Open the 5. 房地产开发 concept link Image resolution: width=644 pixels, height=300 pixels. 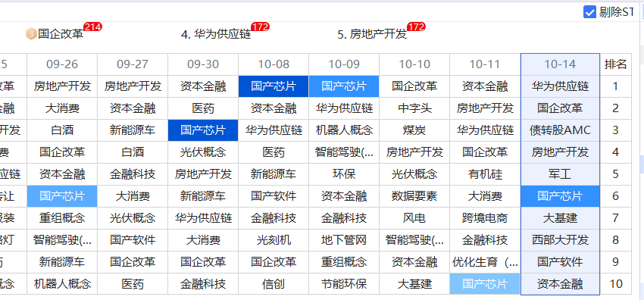pyautogui.click(x=372, y=34)
